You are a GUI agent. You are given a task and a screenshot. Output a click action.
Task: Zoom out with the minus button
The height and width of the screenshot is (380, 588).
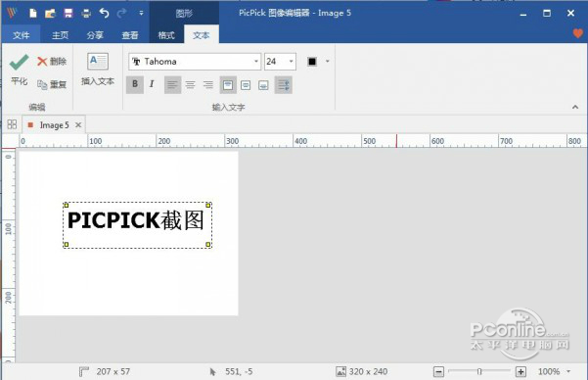pos(438,372)
